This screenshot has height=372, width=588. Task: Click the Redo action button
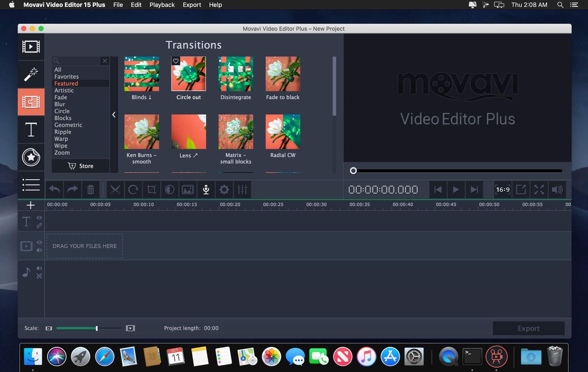click(x=72, y=189)
